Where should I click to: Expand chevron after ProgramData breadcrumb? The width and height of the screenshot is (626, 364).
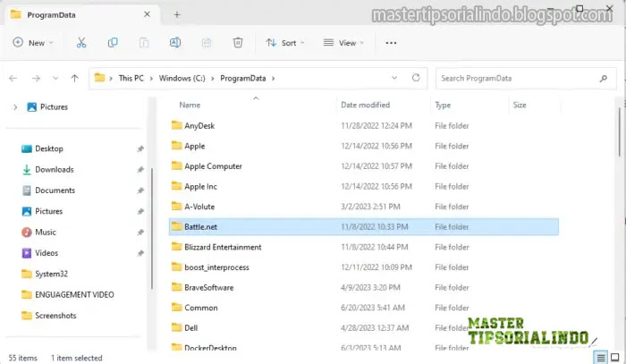pos(274,78)
